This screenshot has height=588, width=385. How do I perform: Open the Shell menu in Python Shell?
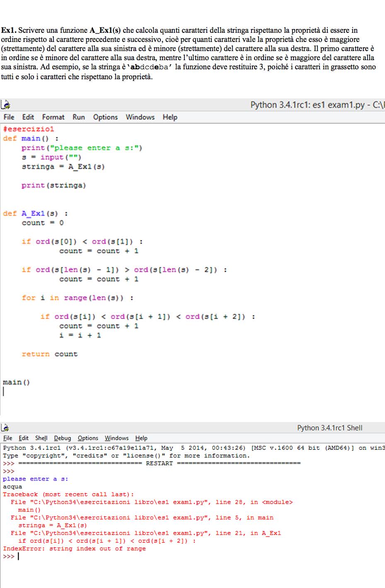click(x=41, y=438)
